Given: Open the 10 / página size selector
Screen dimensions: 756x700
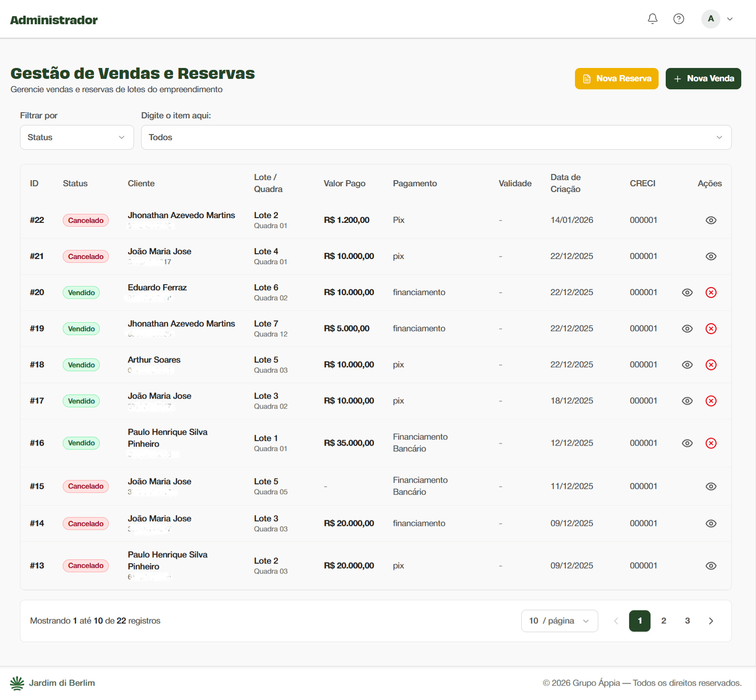Looking at the screenshot, I should [559, 621].
